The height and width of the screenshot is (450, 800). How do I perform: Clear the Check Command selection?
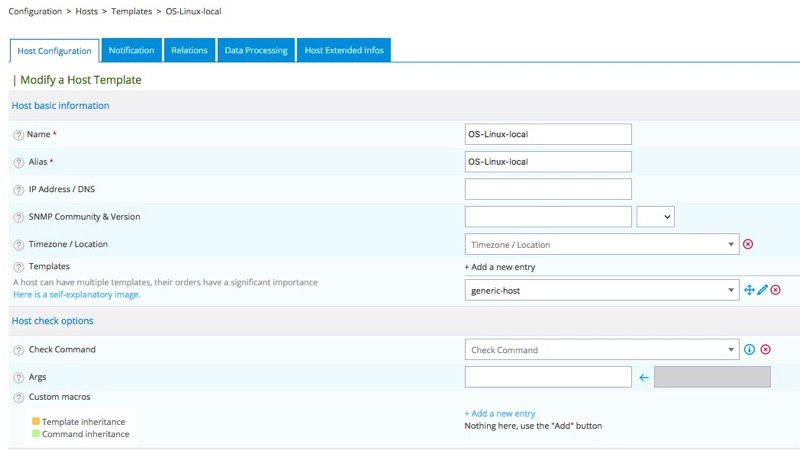766,350
